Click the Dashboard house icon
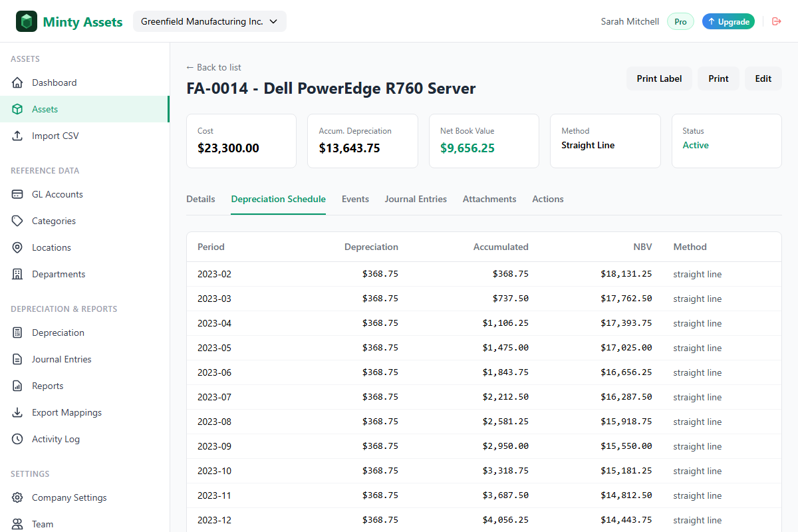 [18, 82]
